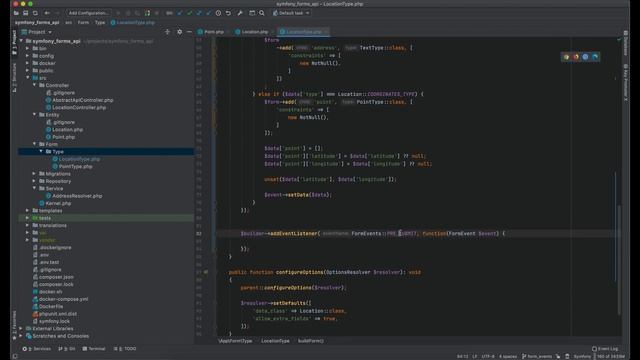Viewport: 640px width, 360px height.
Task: Click the Git branch form_events status widget
Action: point(537,356)
